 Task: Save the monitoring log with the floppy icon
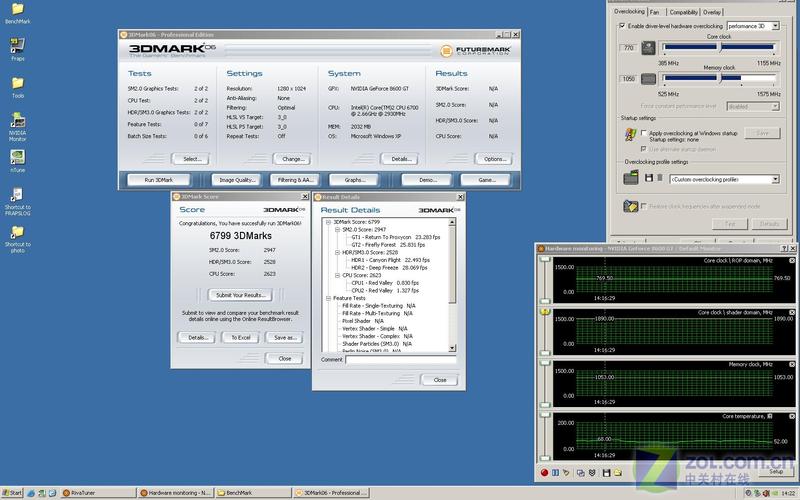(606, 473)
